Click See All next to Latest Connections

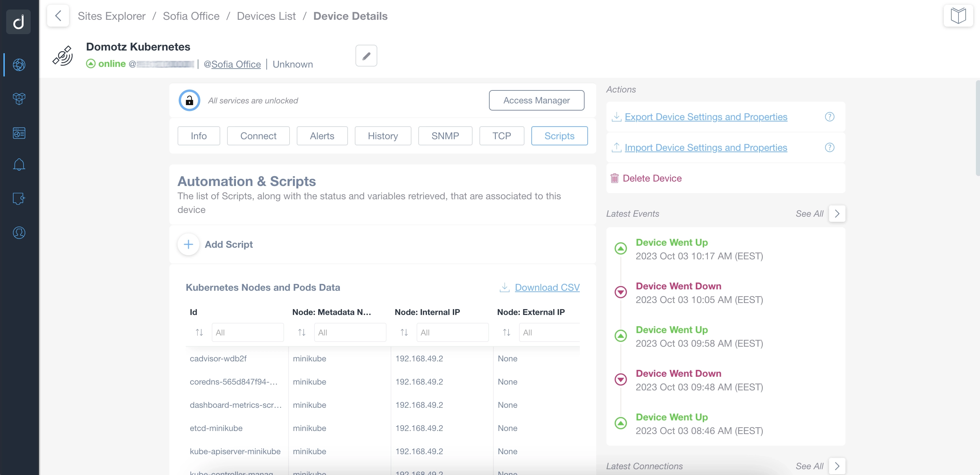pos(809,466)
